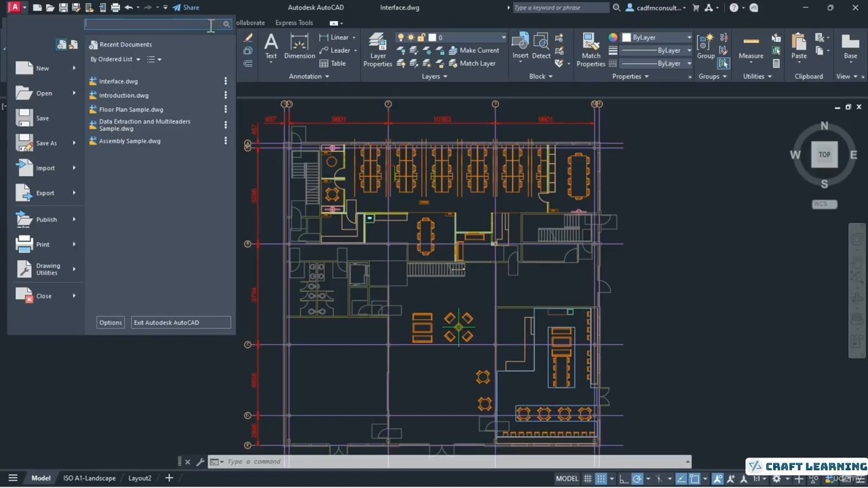Click the Table annotation tool

[332, 63]
